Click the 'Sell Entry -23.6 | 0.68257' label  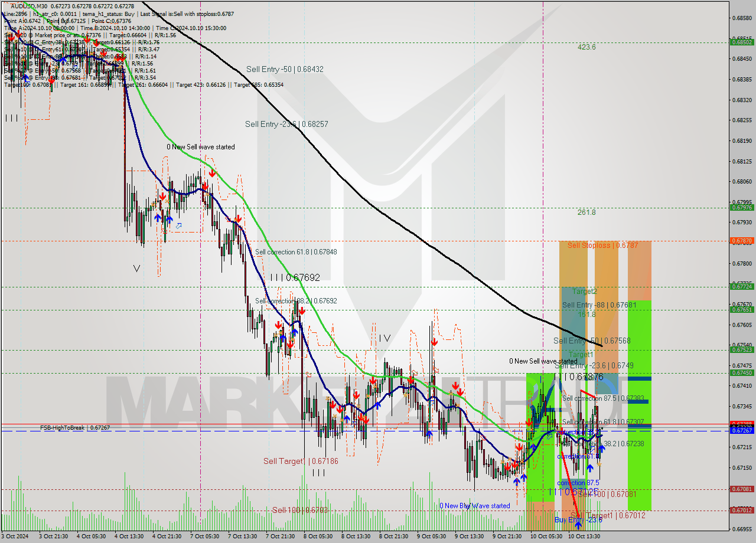(286, 124)
